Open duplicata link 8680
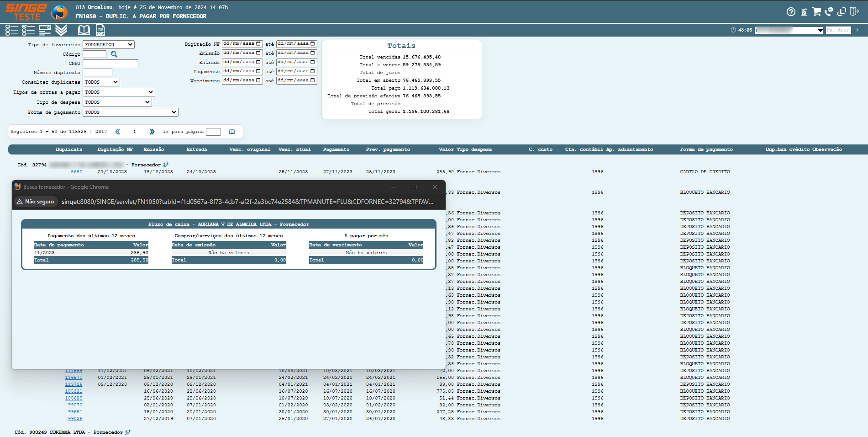Viewport: 868px width, 437px height. point(77,172)
